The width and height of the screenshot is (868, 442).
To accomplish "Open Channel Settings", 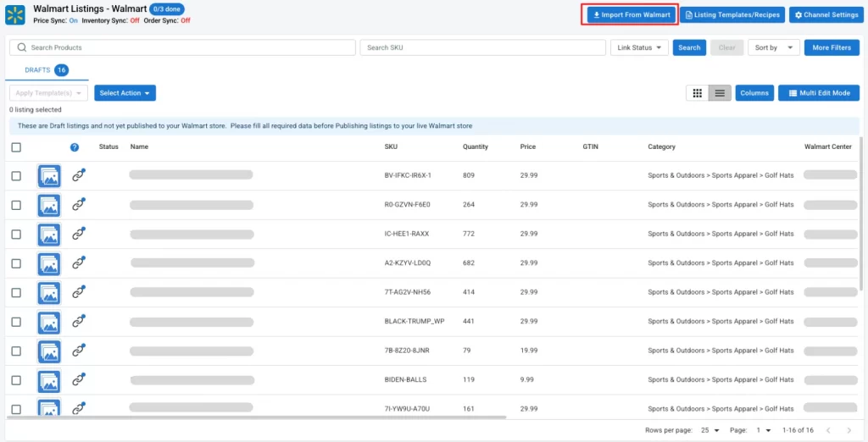I will click(826, 15).
